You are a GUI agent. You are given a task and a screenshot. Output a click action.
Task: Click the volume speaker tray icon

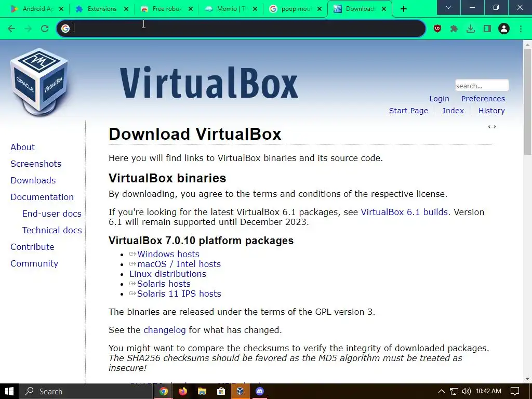pos(467,391)
